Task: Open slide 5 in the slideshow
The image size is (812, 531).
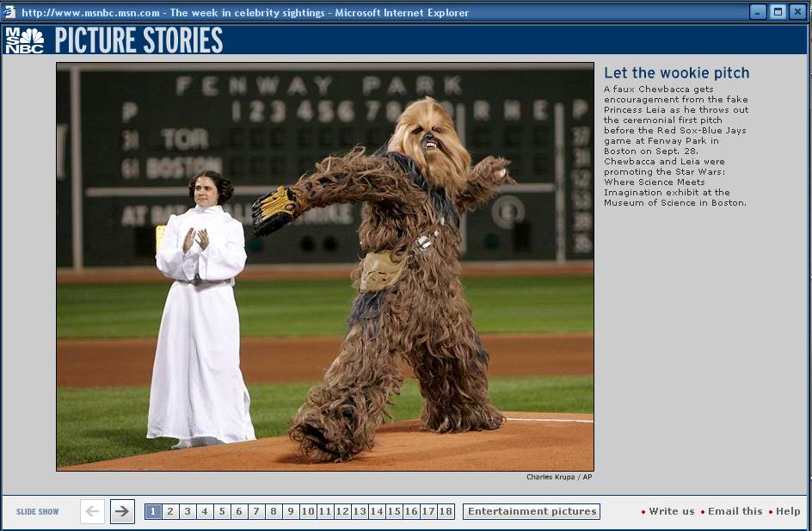Action: pyautogui.click(x=222, y=511)
